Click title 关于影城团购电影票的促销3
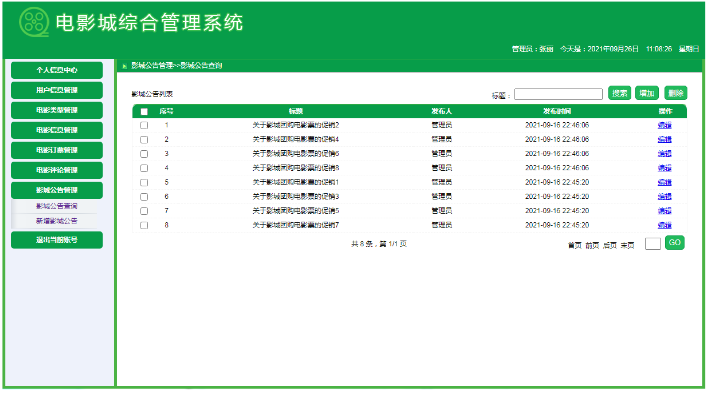This screenshot has height=394, width=711. coord(296,197)
